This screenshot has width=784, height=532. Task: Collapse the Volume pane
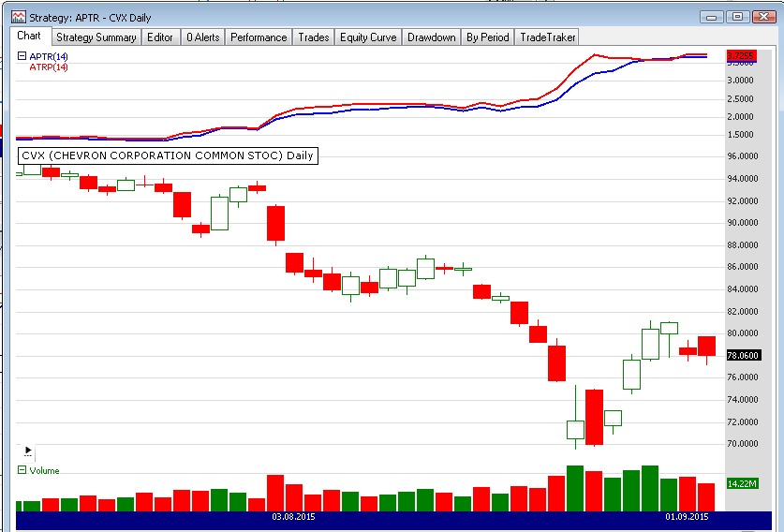pyautogui.click(x=22, y=470)
